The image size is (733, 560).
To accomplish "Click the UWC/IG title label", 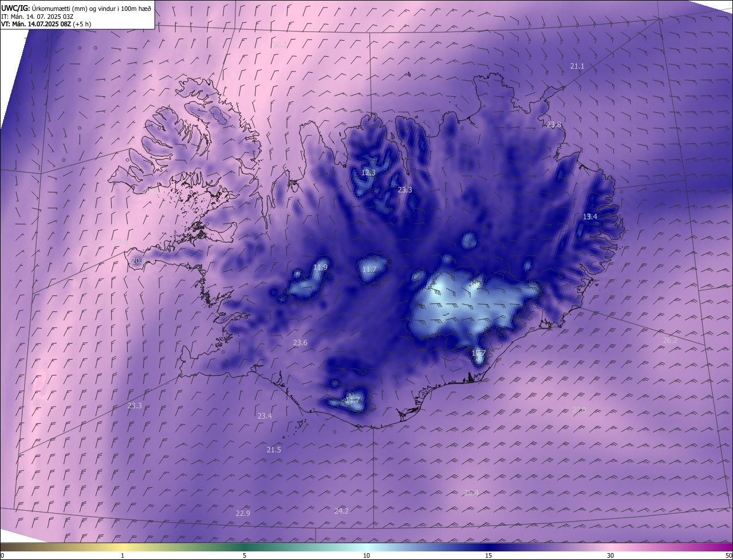I will (15, 8).
